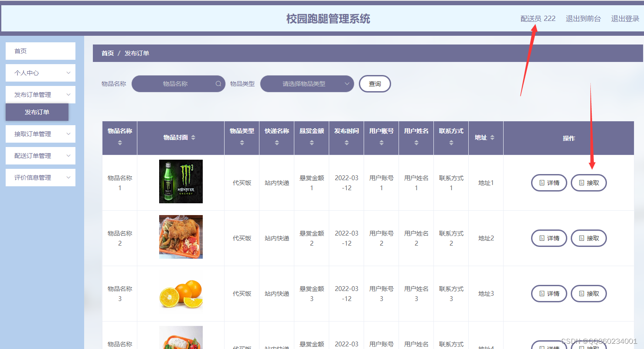
Task: Click 联系方式 3 cell
Action: [451, 294]
